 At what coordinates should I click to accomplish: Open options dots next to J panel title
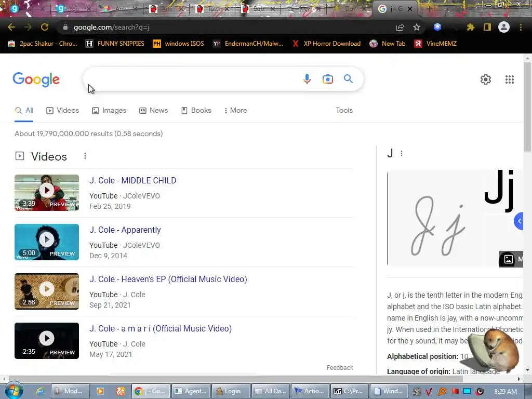pos(402,153)
